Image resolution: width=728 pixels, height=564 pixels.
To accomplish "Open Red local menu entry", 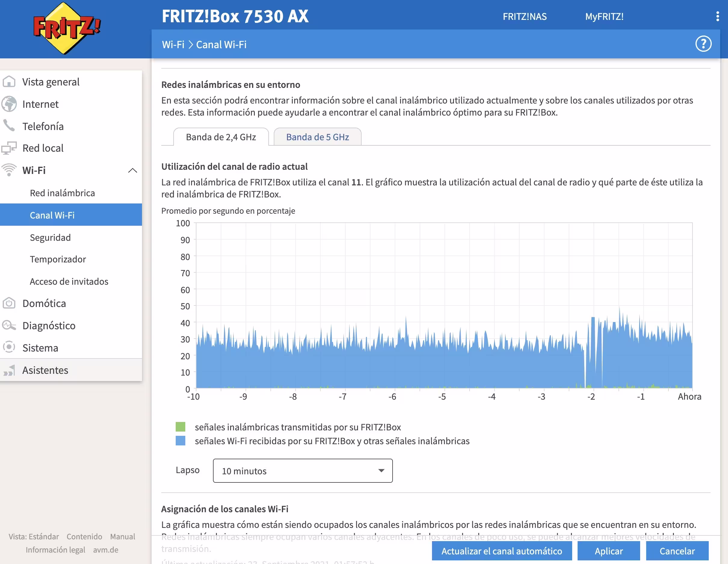I will pyautogui.click(x=71, y=148).
